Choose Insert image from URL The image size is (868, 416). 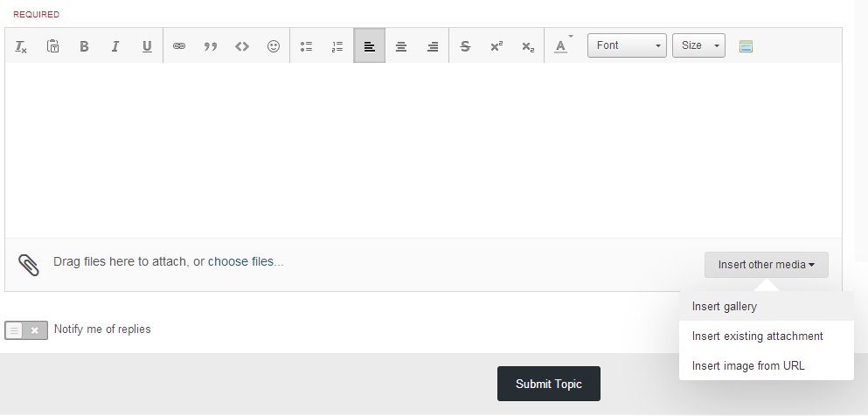click(x=748, y=366)
